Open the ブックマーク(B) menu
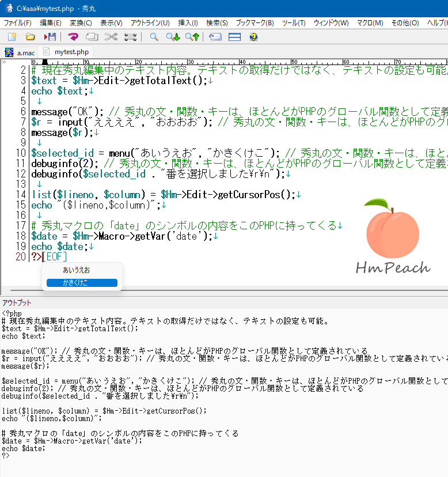The width and height of the screenshot is (448, 477). (x=255, y=23)
